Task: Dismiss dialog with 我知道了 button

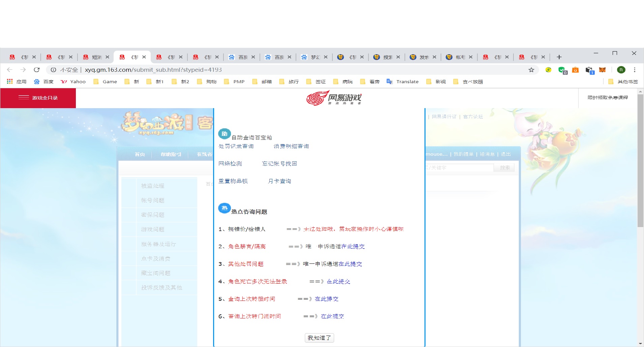Action: pyautogui.click(x=319, y=338)
